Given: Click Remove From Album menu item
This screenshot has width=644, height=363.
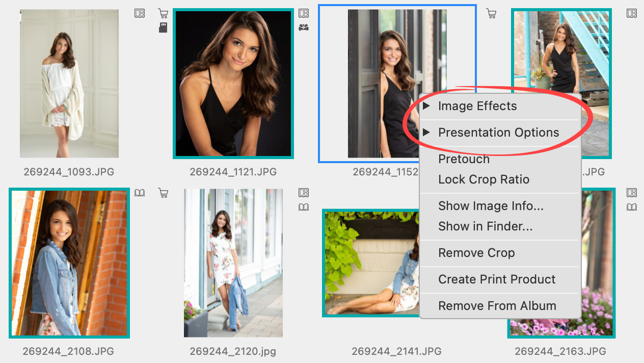Looking at the screenshot, I should pyautogui.click(x=497, y=306).
